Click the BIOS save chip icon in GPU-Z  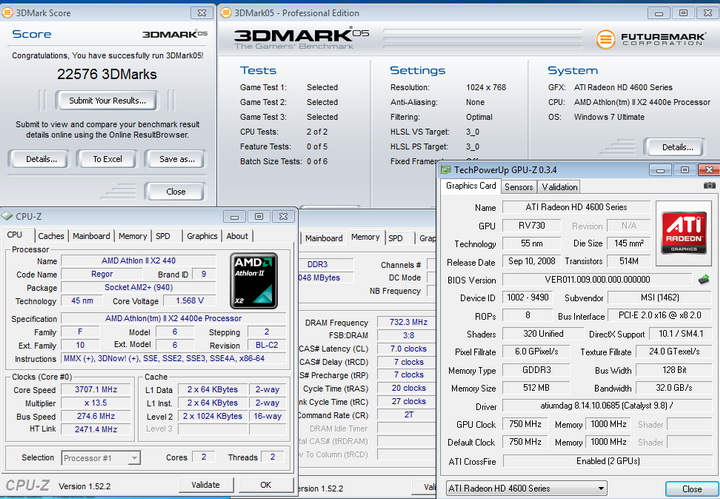tap(703, 279)
